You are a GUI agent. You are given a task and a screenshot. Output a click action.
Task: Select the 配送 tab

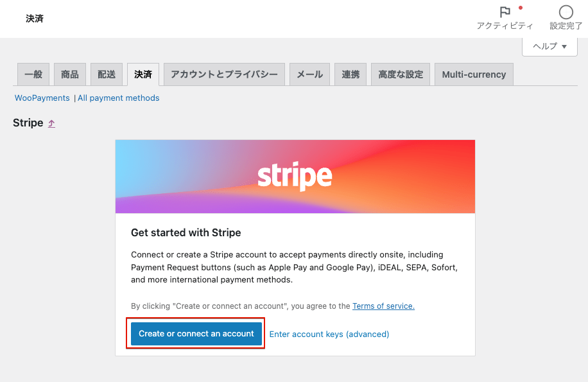point(107,74)
